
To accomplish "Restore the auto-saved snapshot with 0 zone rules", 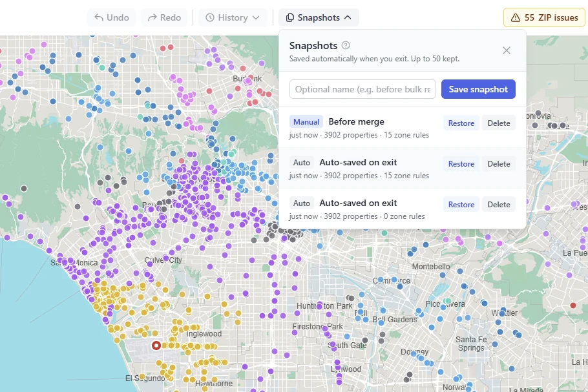I will (461, 204).
